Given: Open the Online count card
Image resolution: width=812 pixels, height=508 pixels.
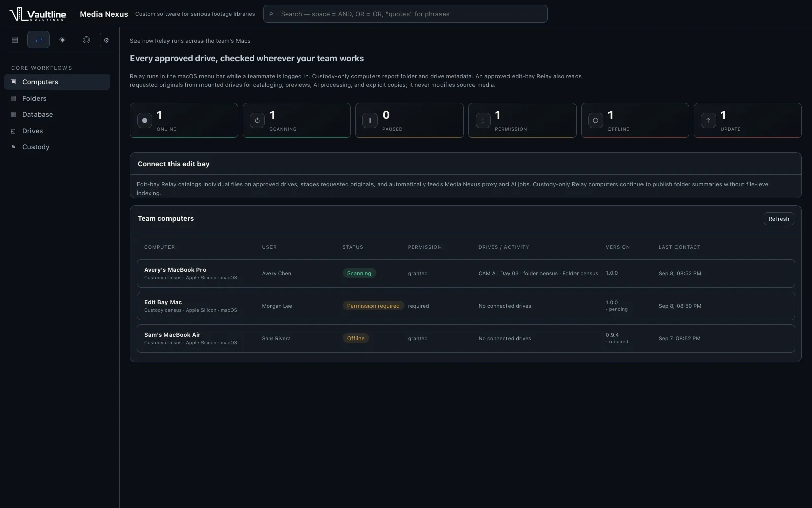Looking at the screenshot, I should click(x=184, y=120).
